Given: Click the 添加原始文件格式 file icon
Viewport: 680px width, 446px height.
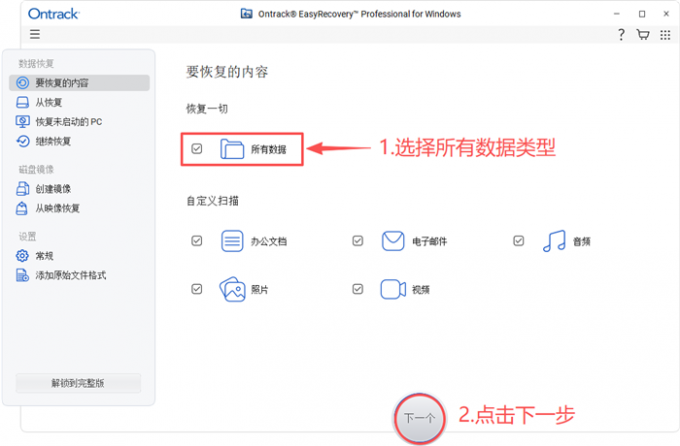Looking at the screenshot, I should pyautogui.click(x=23, y=275).
